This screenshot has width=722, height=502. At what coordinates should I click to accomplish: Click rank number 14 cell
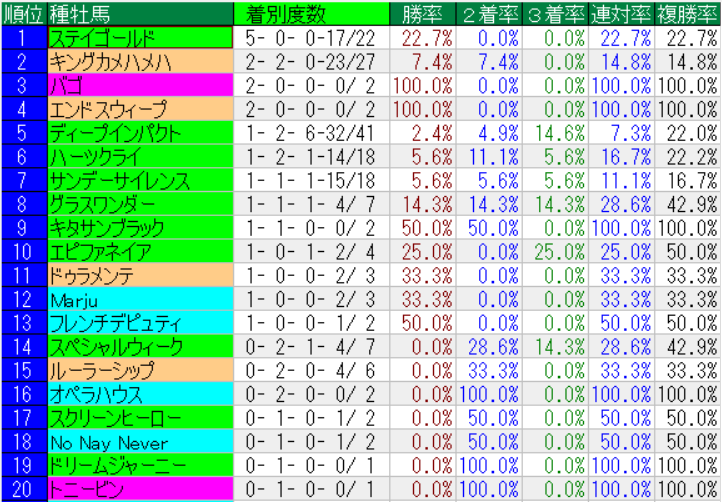pos(24,347)
